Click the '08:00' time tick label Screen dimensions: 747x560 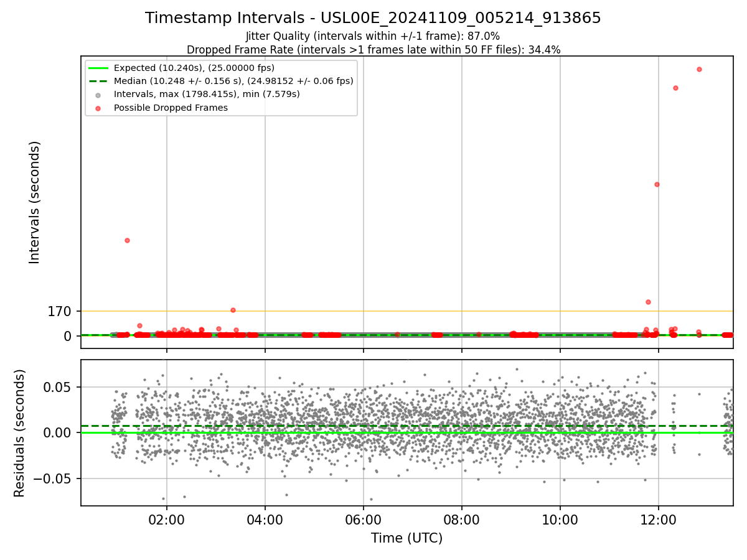462,519
